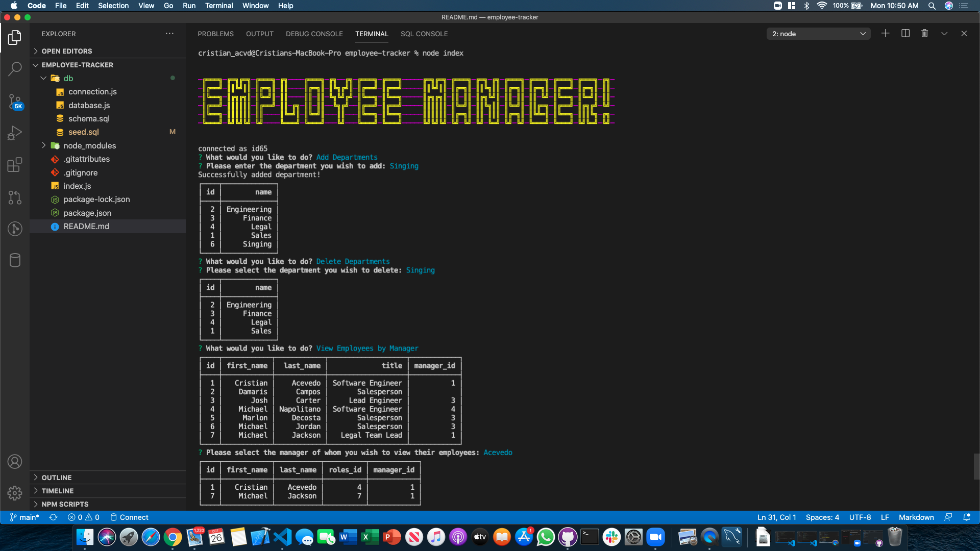Open Explorer more actions ellipsis

point(169,34)
